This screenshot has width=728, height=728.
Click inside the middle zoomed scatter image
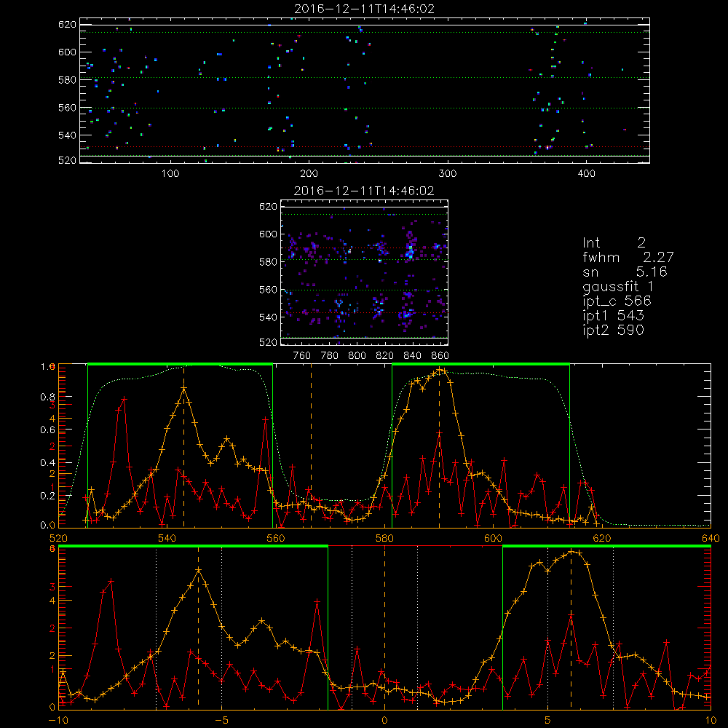[365, 272]
